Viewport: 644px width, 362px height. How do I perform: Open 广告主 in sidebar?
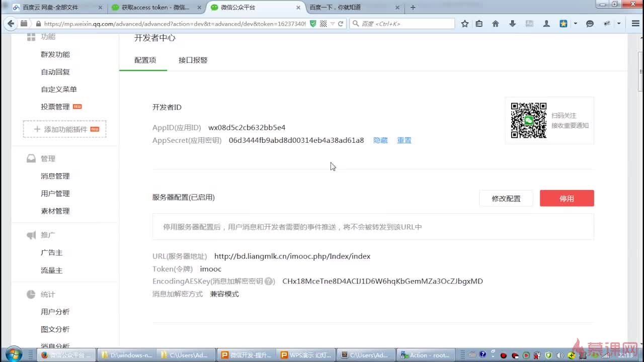[x=52, y=252]
